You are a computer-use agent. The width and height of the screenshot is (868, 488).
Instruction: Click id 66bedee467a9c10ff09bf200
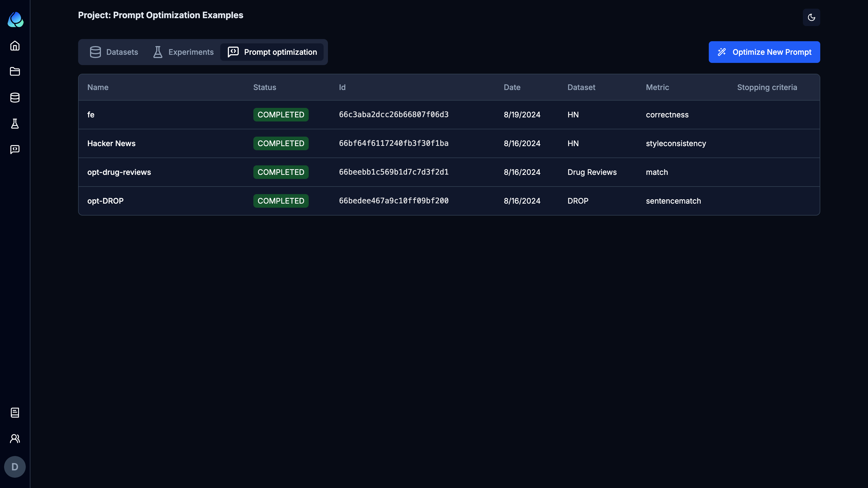(394, 201)
